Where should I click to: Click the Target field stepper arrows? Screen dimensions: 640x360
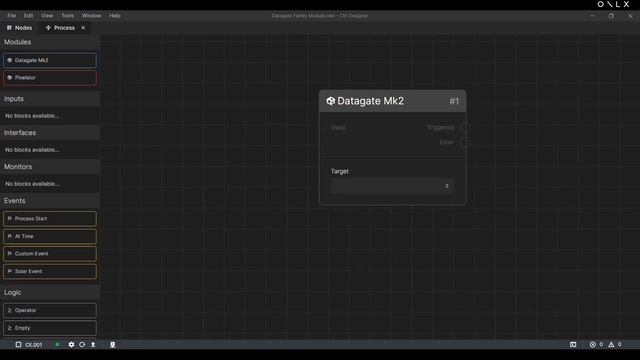[x=447, y=186]
